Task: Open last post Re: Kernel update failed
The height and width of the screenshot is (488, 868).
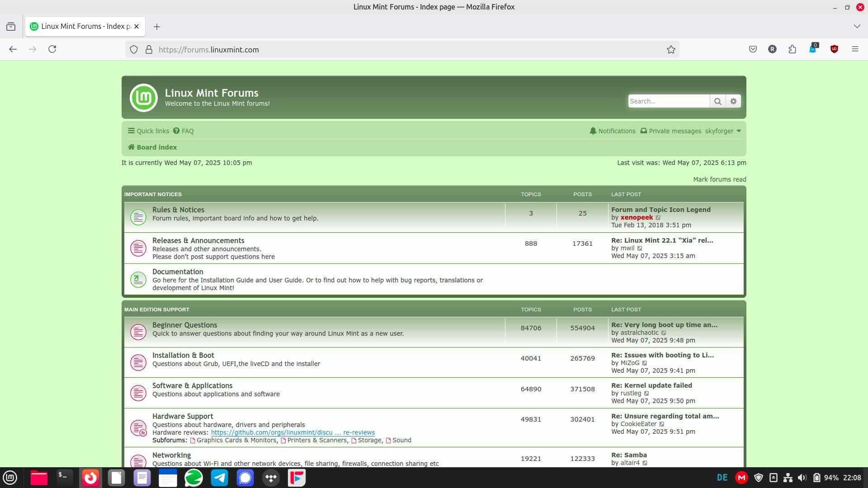Action: coord(651,385)
